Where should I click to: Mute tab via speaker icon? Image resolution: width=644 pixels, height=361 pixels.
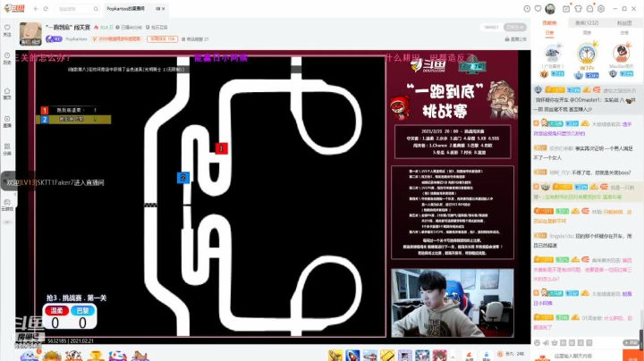pos(157,9)
